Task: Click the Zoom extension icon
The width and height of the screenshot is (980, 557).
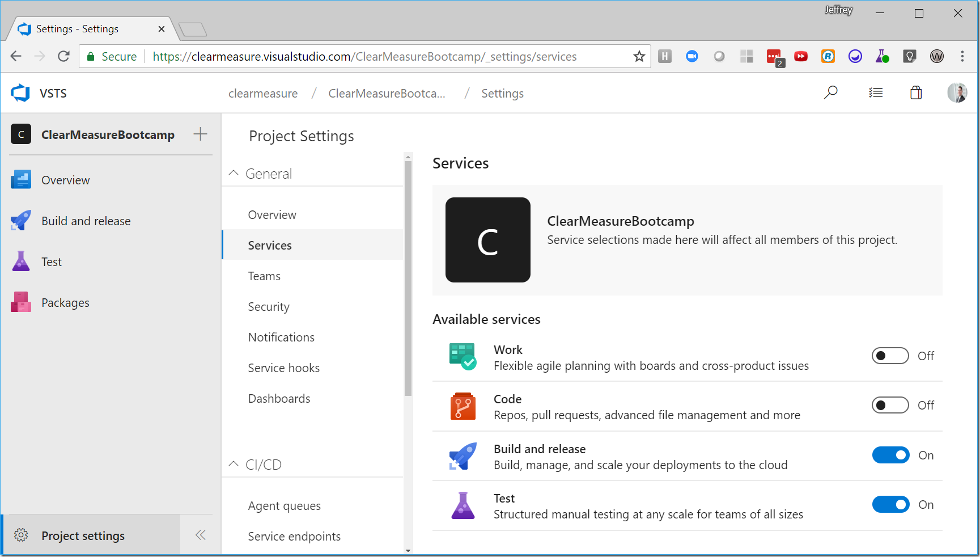Action: (x=691, y=56)
